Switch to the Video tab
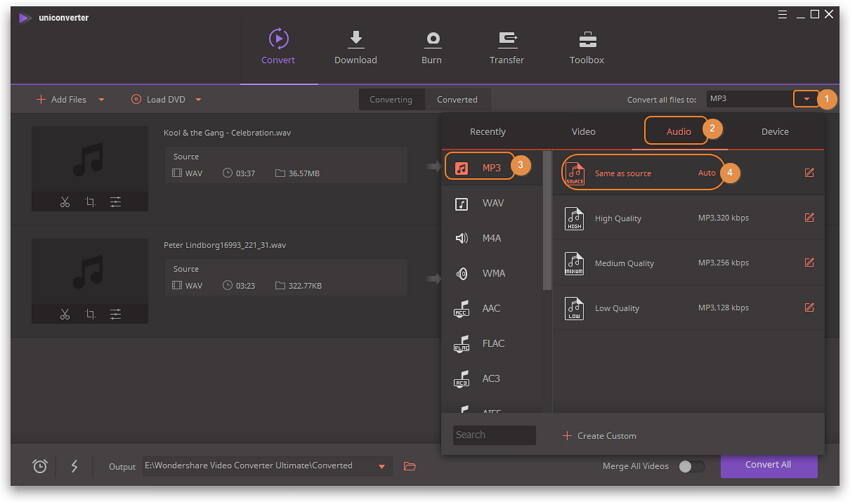The image size is (850, 502). (583, 132)
